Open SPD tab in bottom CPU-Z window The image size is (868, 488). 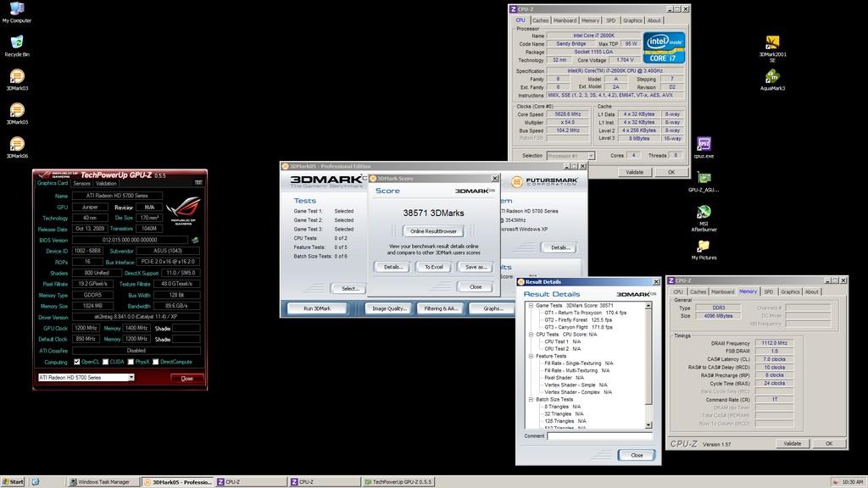coord(768,291)
